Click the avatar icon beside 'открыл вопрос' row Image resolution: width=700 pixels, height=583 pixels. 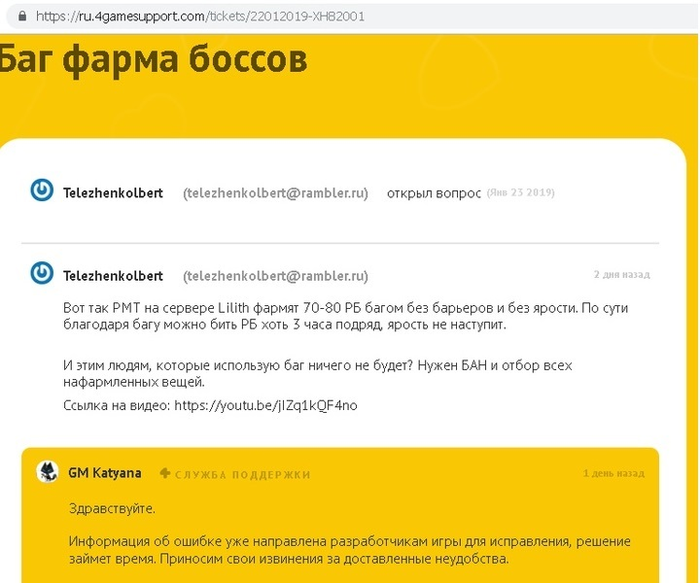coord(42,191)
